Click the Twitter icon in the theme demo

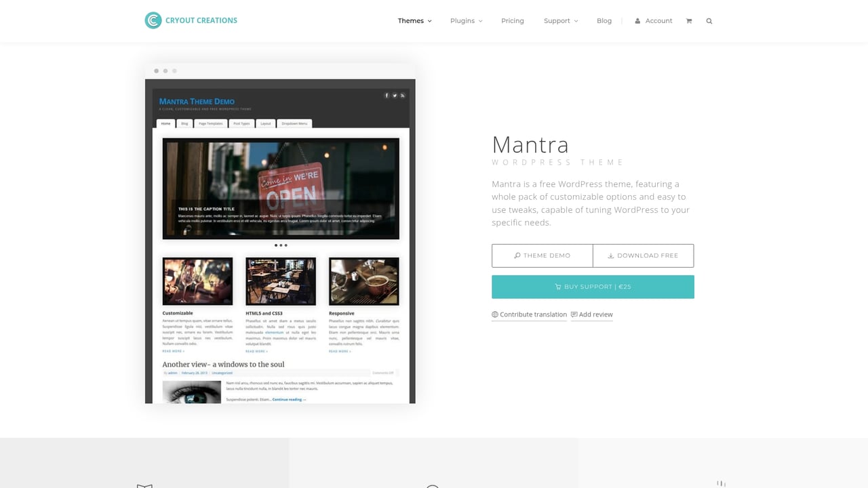tap(395, 96)
